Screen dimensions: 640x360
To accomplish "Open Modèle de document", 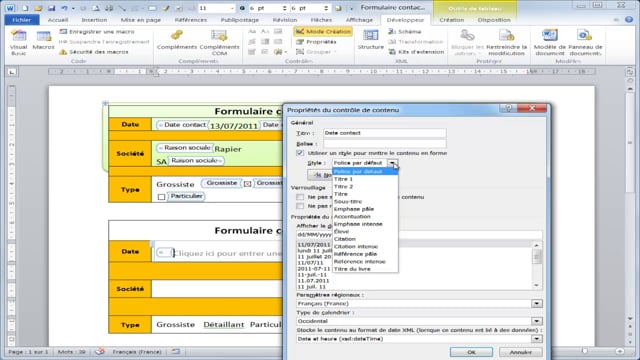I will pyautogui.click(x=550, y=42).
